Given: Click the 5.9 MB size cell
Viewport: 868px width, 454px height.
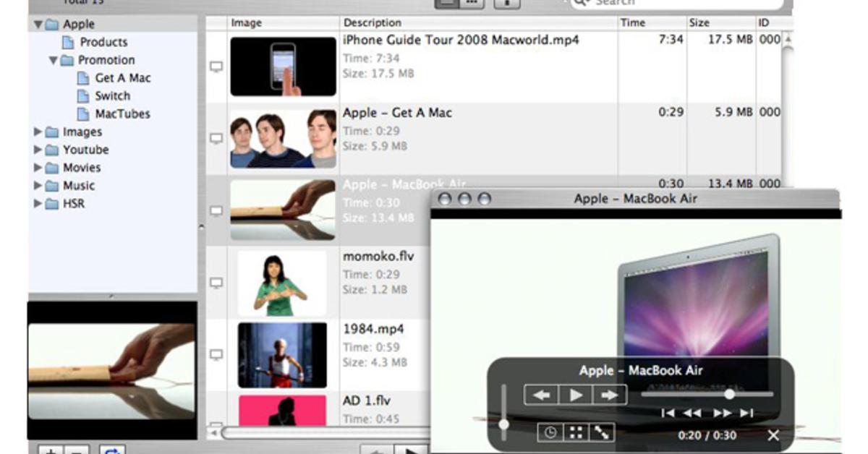Looking at the screenshot, I should pos(733,112).
